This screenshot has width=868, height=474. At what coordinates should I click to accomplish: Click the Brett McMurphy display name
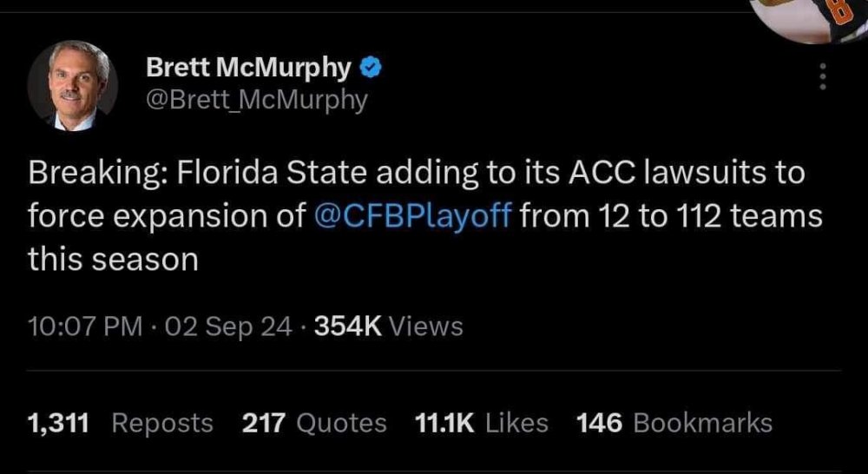coord(247,67)
